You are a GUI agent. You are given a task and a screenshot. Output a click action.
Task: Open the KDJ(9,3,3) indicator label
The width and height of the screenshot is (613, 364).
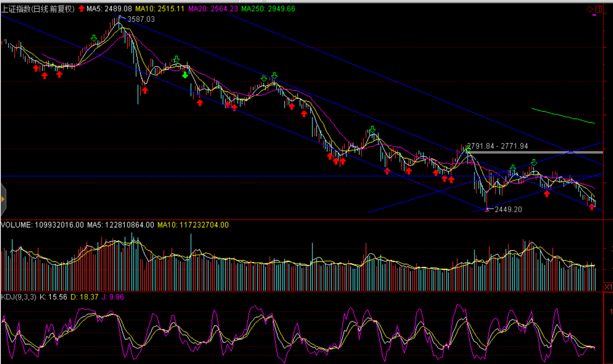coord(19,297)
